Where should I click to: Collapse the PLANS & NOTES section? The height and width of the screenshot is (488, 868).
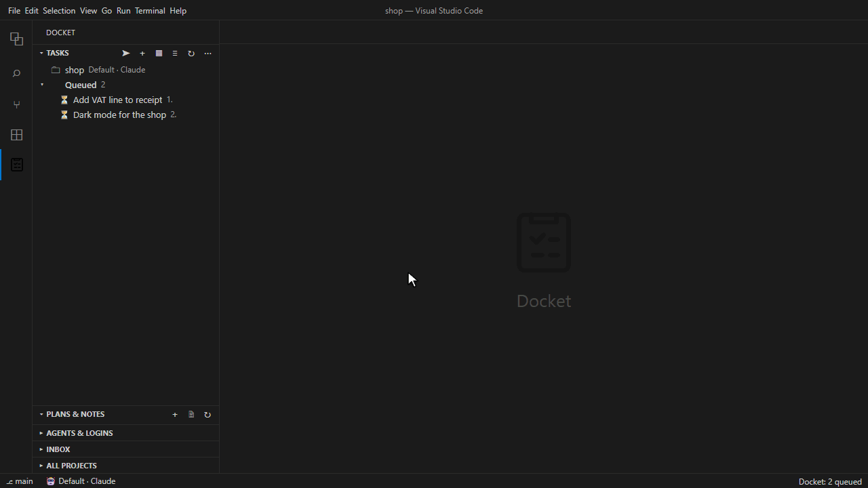72,414
